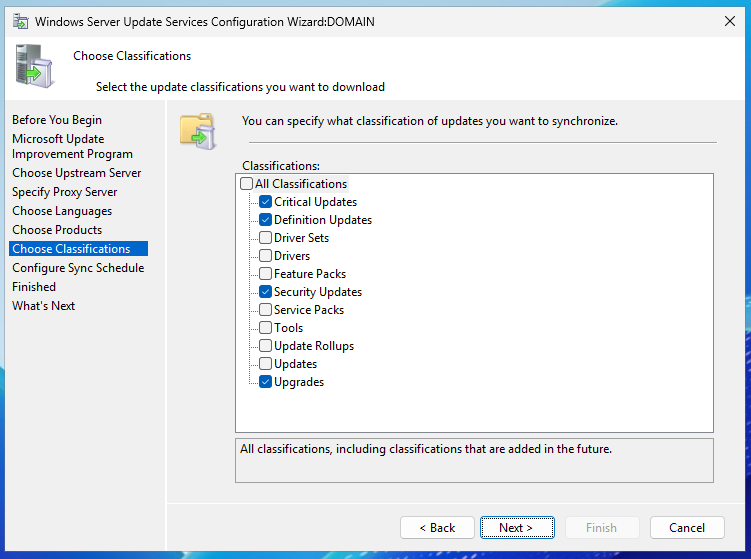Toggle the Update Rollups checkbox
Image resolution: width=751 pixels, height=559 pixels.
[265, 346]
